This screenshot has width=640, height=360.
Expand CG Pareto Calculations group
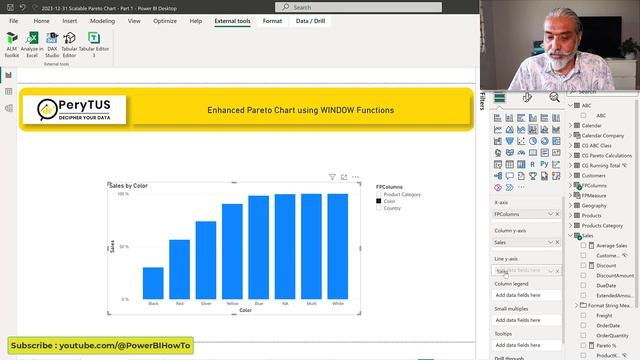click(571, 156)
